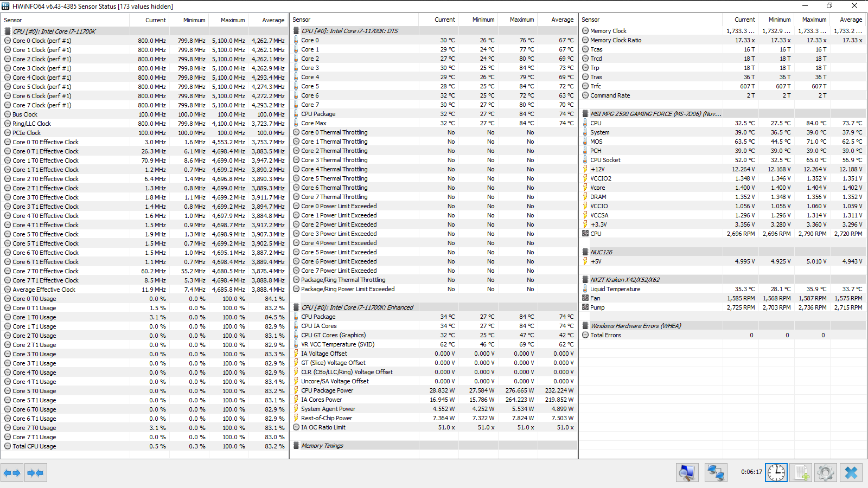Select Package/Ring Power Limit Exceeded row
Screen dimensions: 868x488
click(x=434, y=289)
